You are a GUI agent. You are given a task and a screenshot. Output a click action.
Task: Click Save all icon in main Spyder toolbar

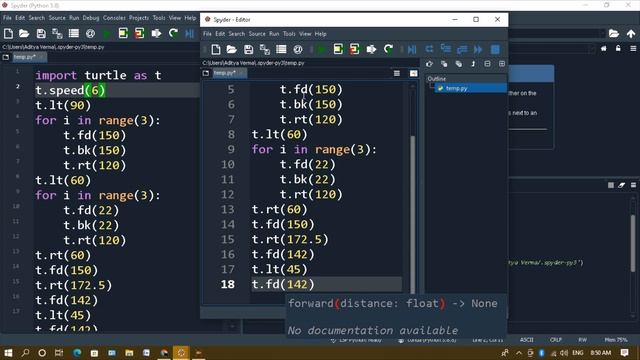coord(57,33)
